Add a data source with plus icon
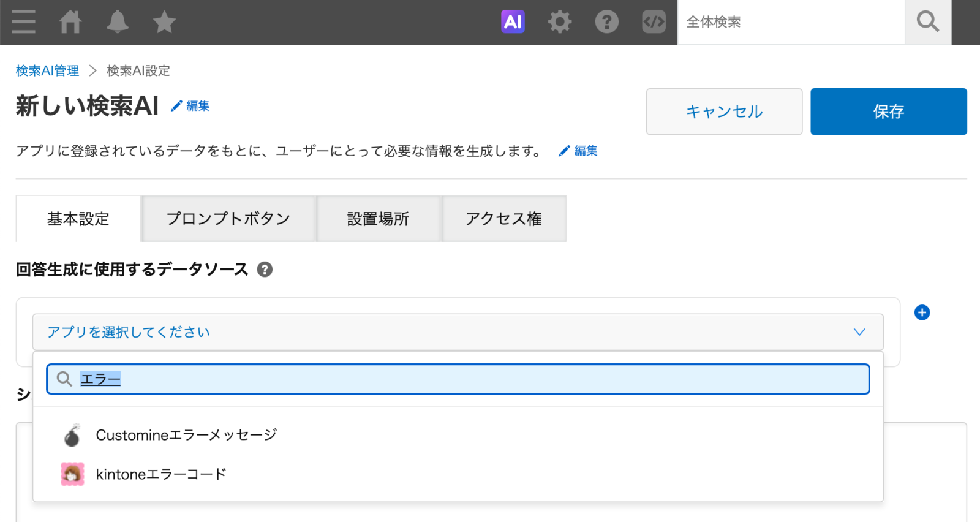Screen dimensions: 980x522 click(922, 312)
